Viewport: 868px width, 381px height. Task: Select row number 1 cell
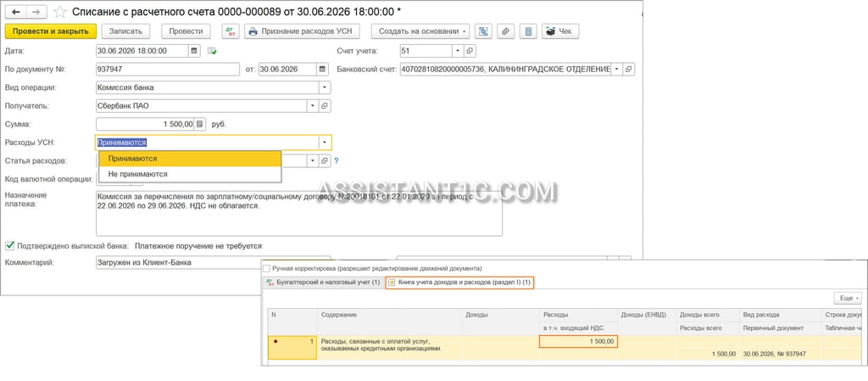click(292, 347)
